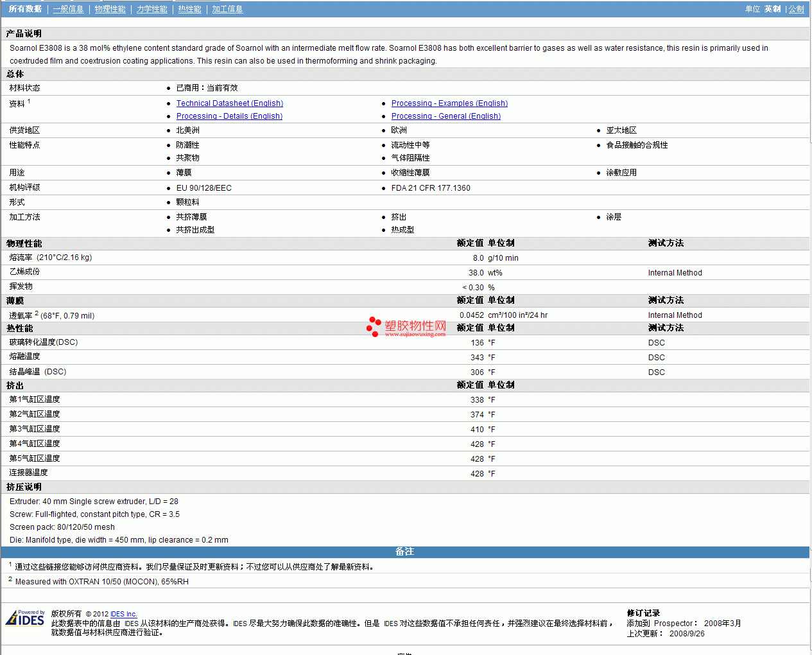This screenshot has width=812, height=655.
Task: Open the 加工信息 tab
Action: [227, 9]
